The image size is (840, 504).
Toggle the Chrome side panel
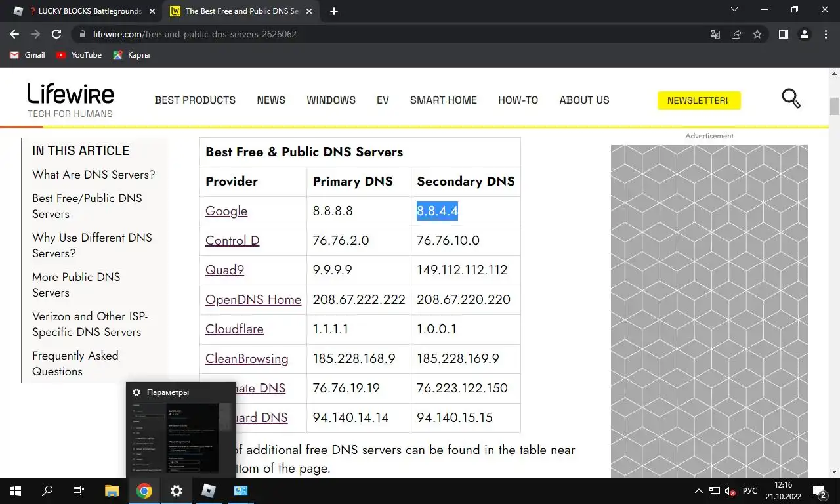783,34
